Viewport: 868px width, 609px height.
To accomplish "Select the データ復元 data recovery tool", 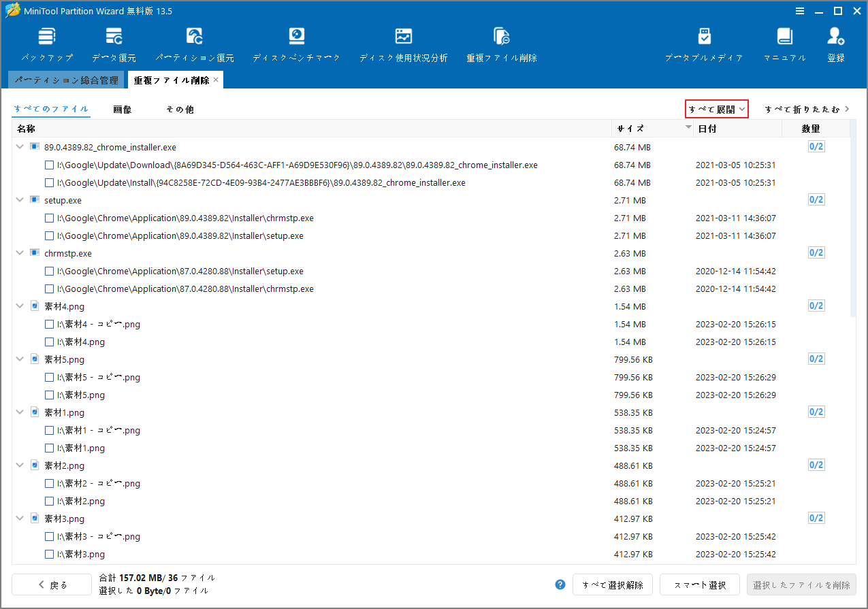I will point(113,42).
